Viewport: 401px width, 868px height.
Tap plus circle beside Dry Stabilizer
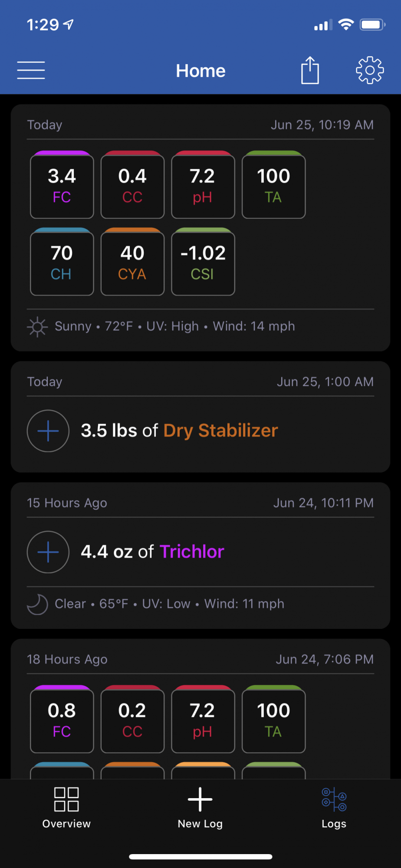click(48, 431)
